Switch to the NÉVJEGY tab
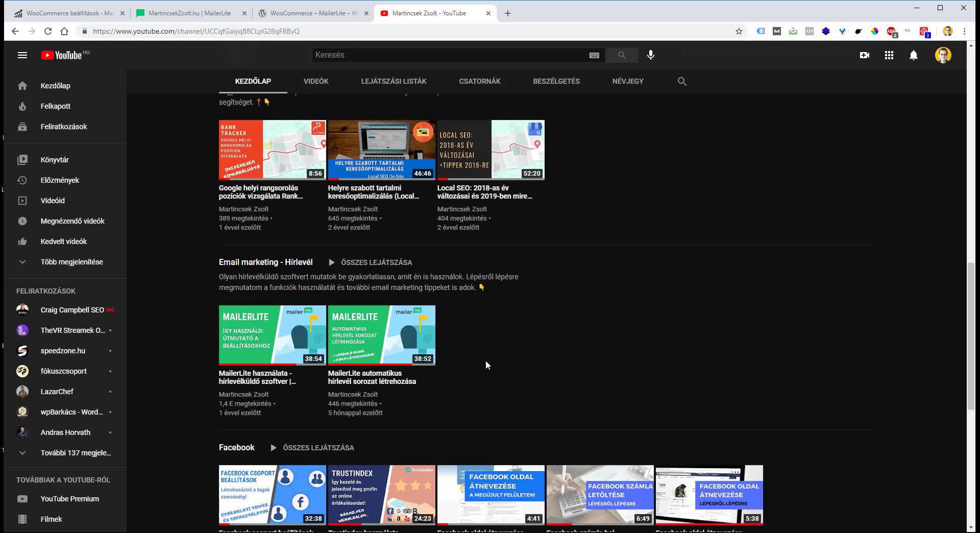This screenshot has height=533, width=980. point(628,81)
